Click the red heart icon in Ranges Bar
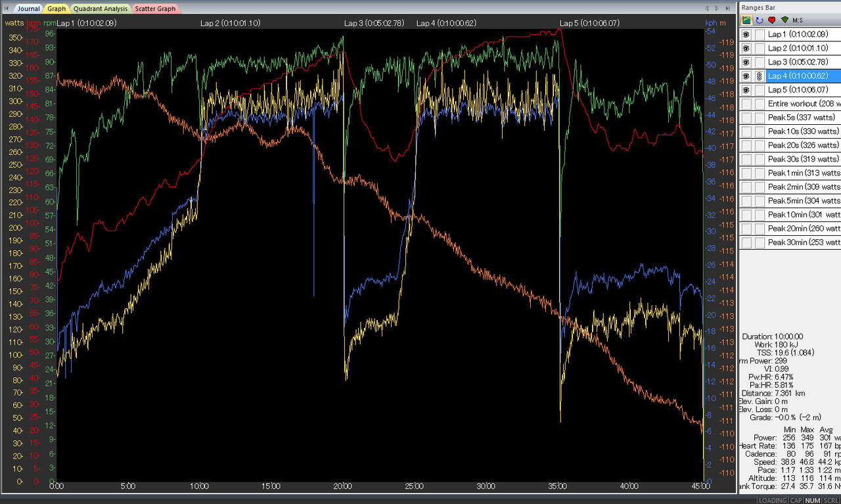The image size is (841, 504). point(772,20)
